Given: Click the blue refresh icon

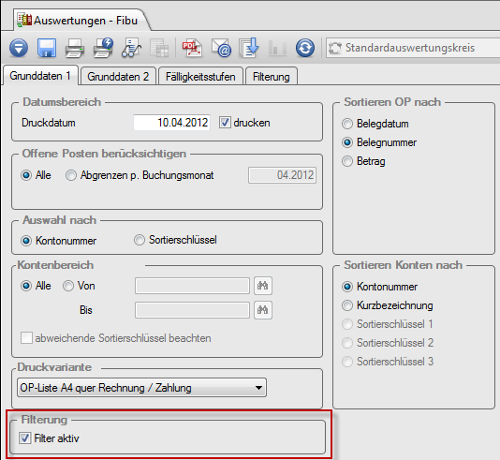Looking at the screenshot, I should (305, 48).
